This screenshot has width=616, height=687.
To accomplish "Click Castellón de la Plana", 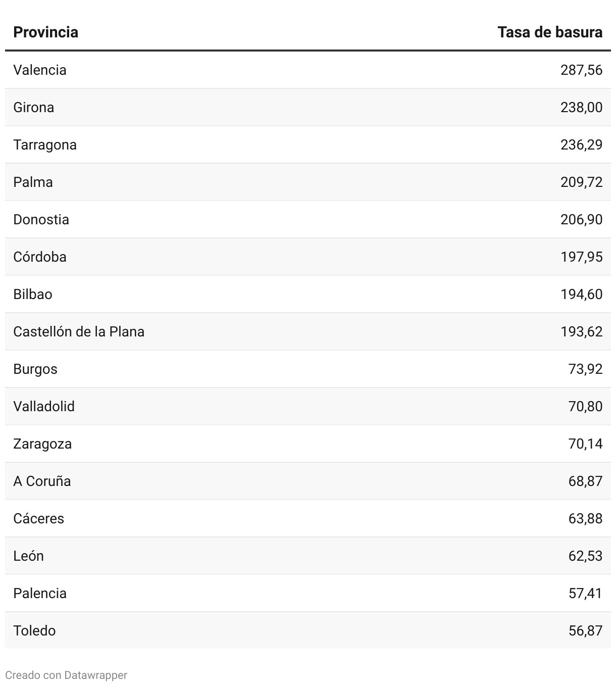I will (x=79, y=331).
